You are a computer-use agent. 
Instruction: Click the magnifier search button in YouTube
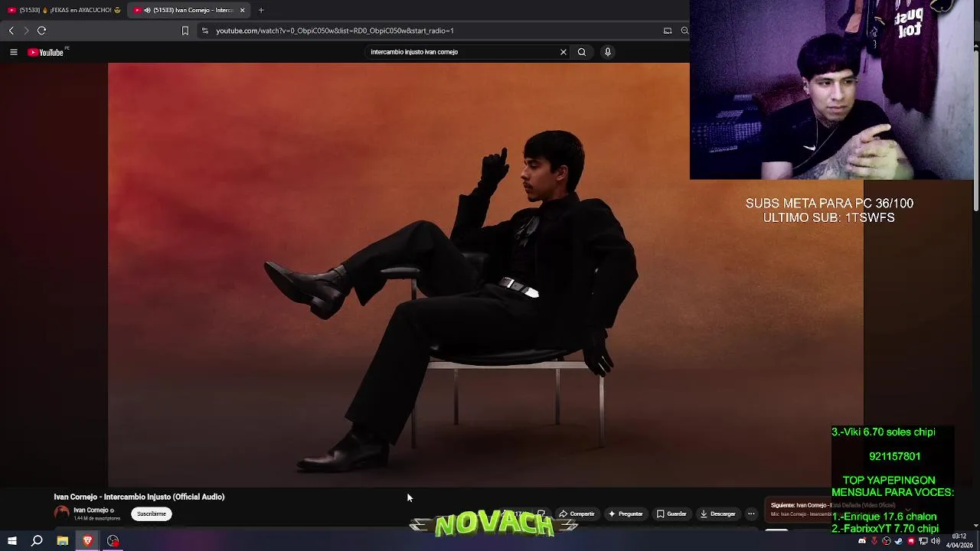point(582,52)
